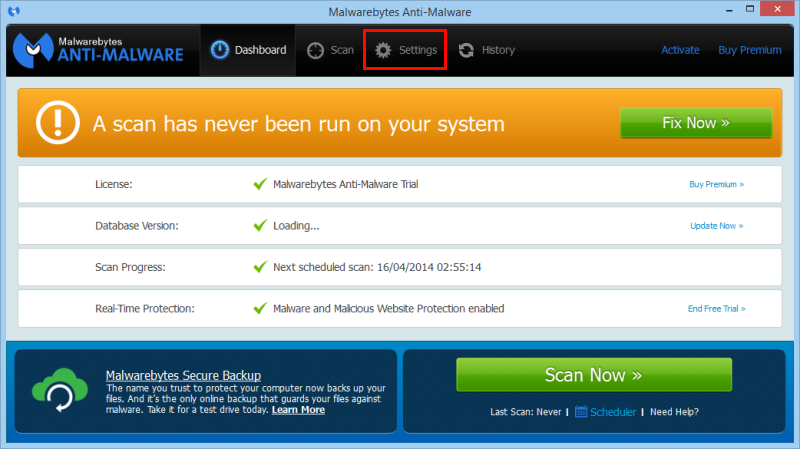Click the 'Real-Time Protection:' label
Screen dimensions: 800x449
[144, 309]
